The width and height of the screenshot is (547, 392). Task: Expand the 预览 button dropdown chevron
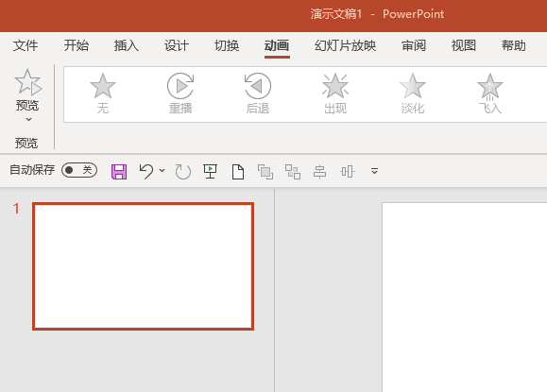28,120
